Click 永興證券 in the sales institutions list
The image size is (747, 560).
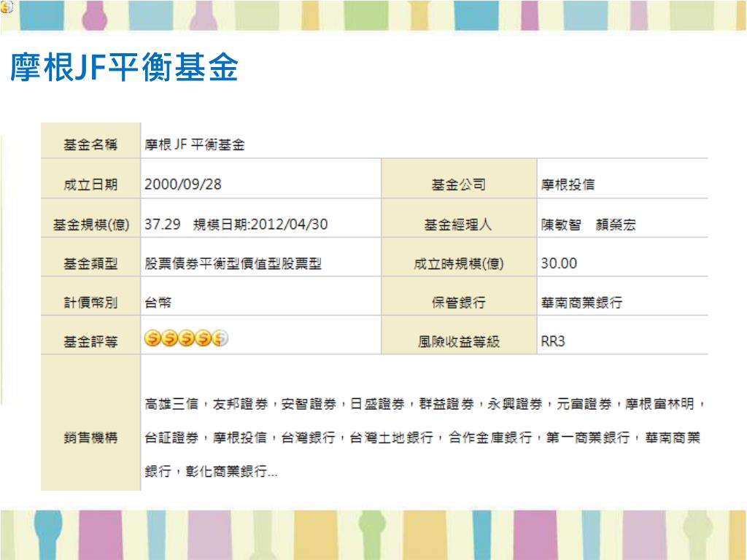pyautogui.click(x=515, y=404)
